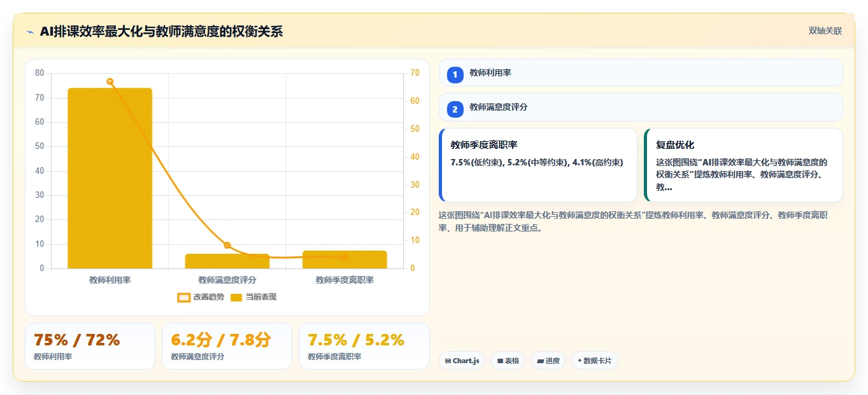
Task: Click the icon on the 表格 tag
Action: (500, 361)
